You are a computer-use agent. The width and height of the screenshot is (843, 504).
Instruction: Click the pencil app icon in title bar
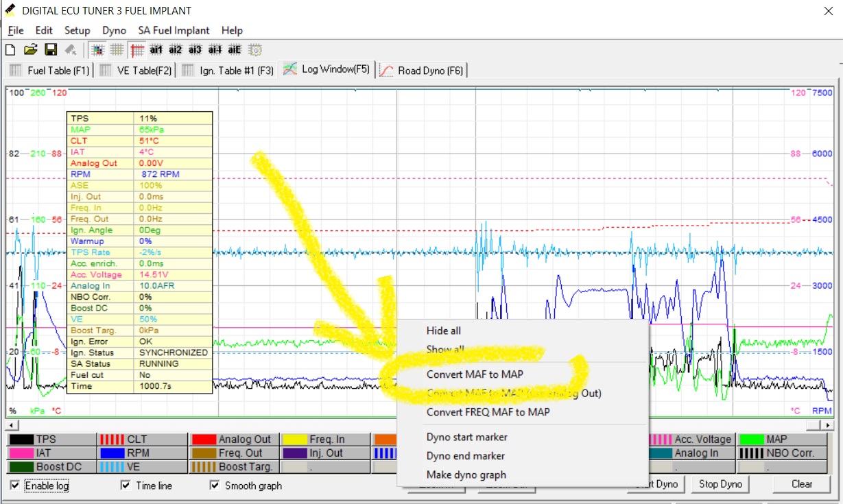10,10
